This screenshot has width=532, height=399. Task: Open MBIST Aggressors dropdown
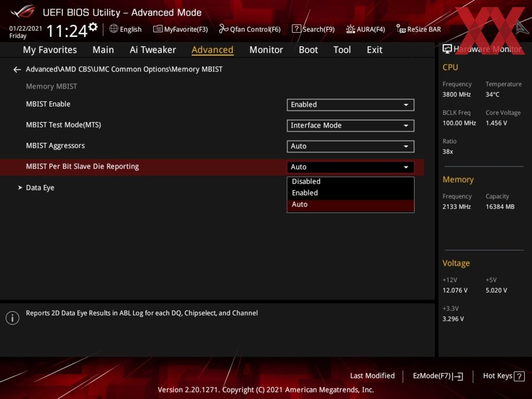[x=350, y=146]
